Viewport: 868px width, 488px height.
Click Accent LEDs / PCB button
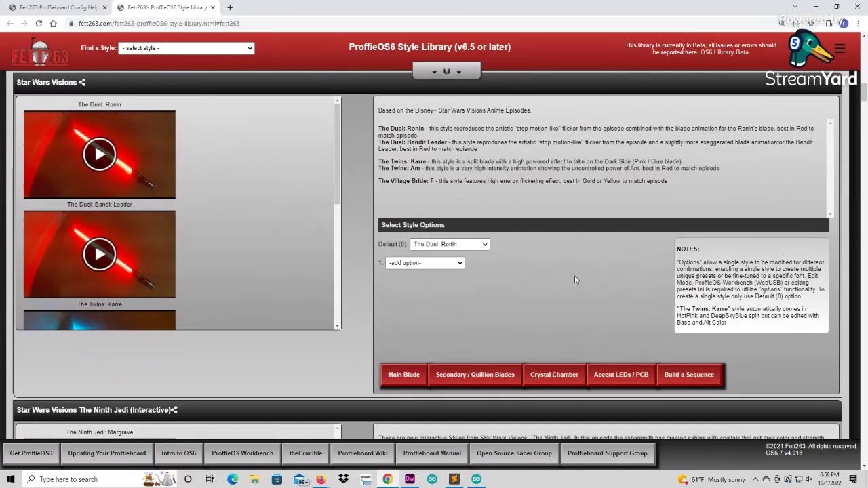tap(621, 375)
